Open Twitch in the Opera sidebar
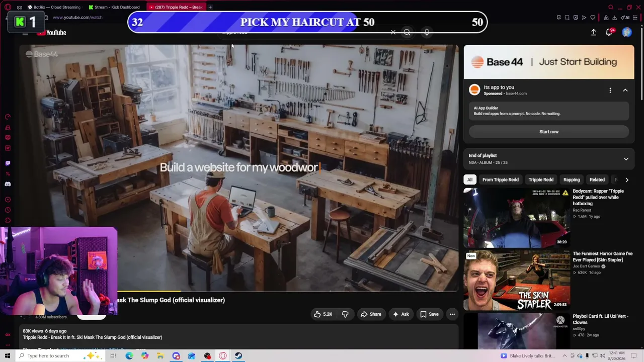 pos(8,163)
